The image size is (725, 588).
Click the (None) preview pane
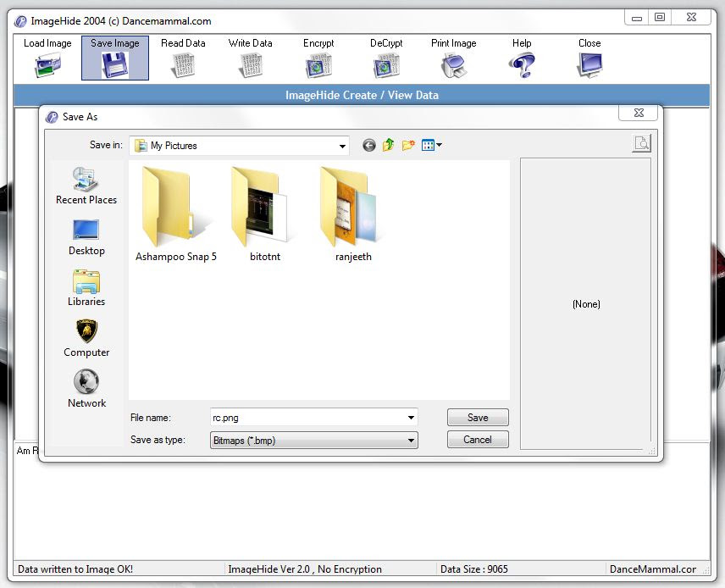coord(586,304)
